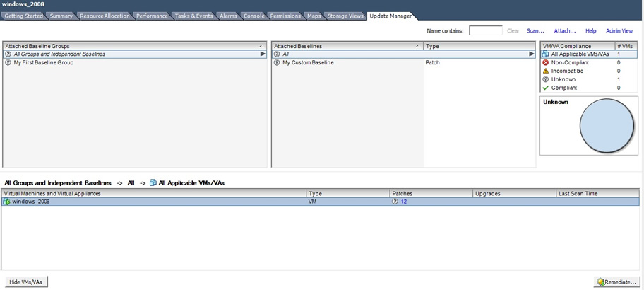
Task: Expand arrow on the All baselines row
Action: [x=531, y=54]
